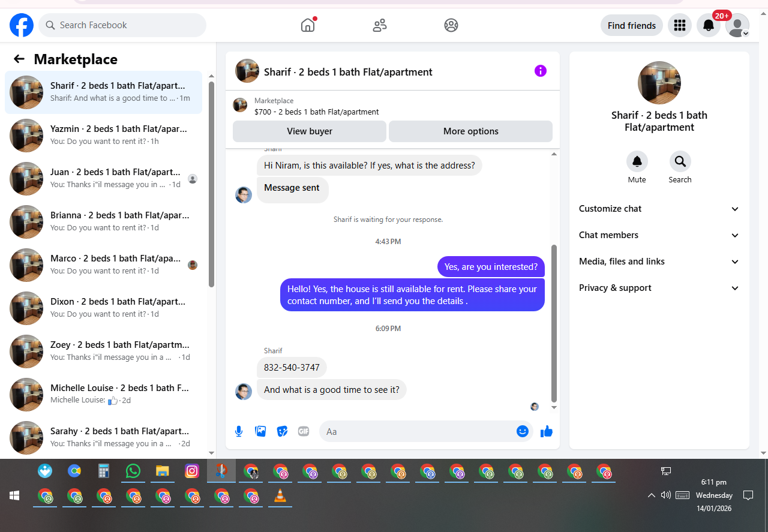Open the Windows Start button

(x=14, y=495)
